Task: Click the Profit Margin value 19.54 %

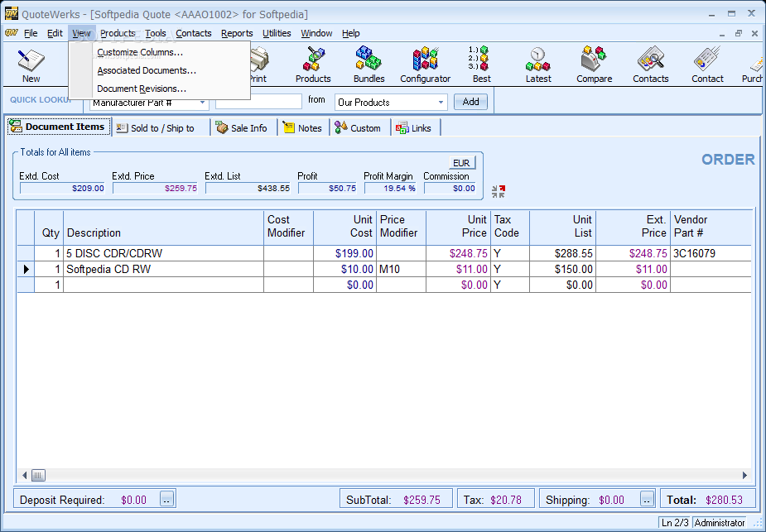Action: point(390,189)
